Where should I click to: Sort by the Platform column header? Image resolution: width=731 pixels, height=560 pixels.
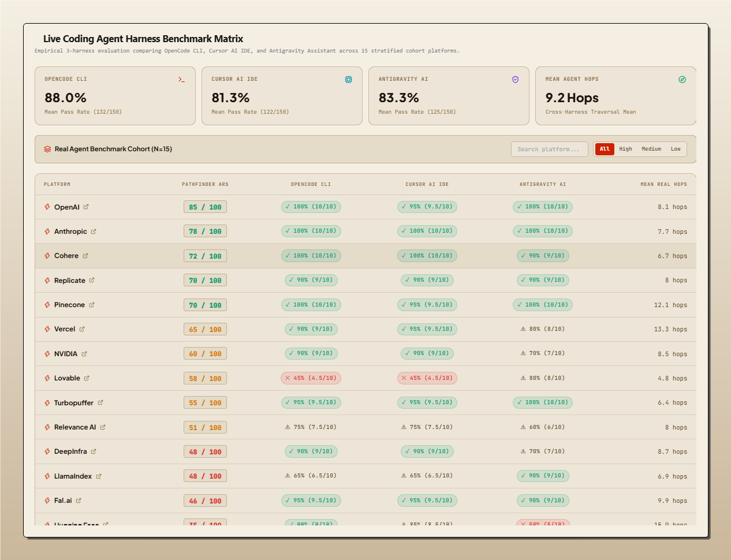[x=57, y=184]
